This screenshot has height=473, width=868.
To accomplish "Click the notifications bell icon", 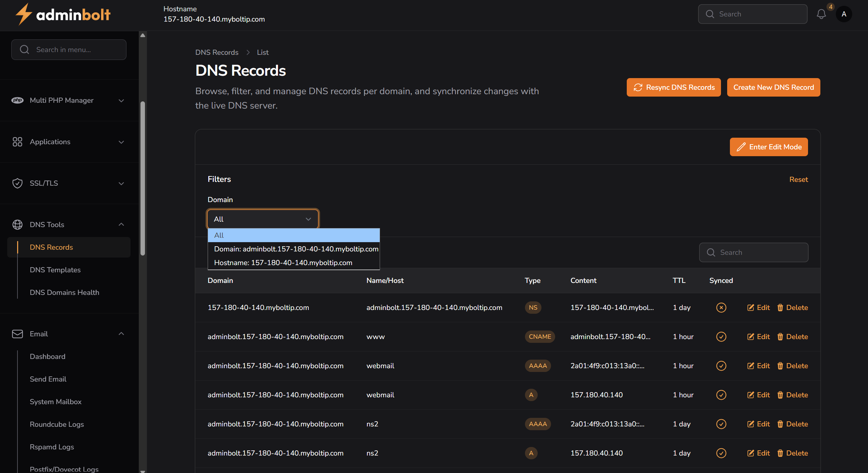I will pyautogui.click(x=821, y=14).
